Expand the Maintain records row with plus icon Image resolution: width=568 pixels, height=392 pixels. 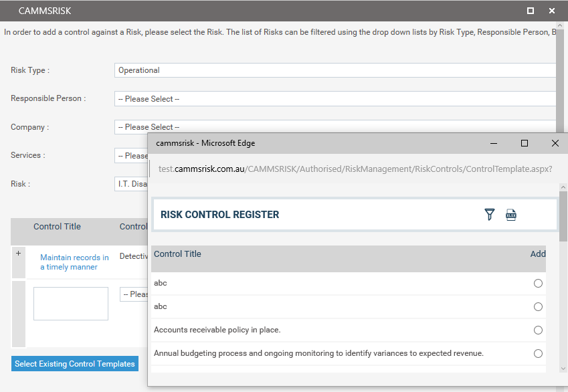[19, 254]
